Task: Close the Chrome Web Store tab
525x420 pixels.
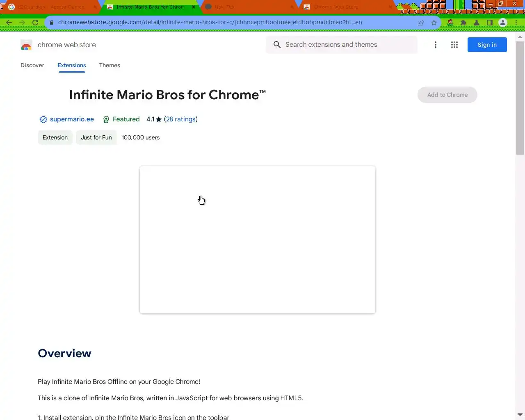Action: pos(390,7)
